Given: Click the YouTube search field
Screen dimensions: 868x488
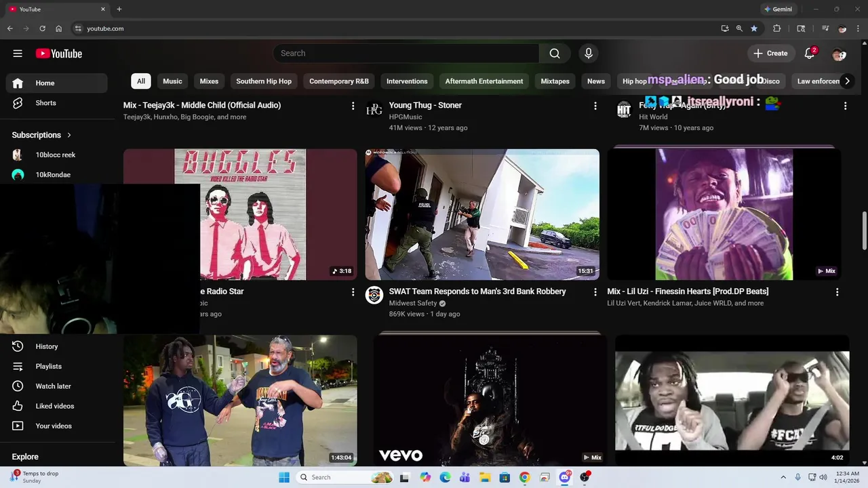Looking at the screenshot, I should click(x=406, y=54).
